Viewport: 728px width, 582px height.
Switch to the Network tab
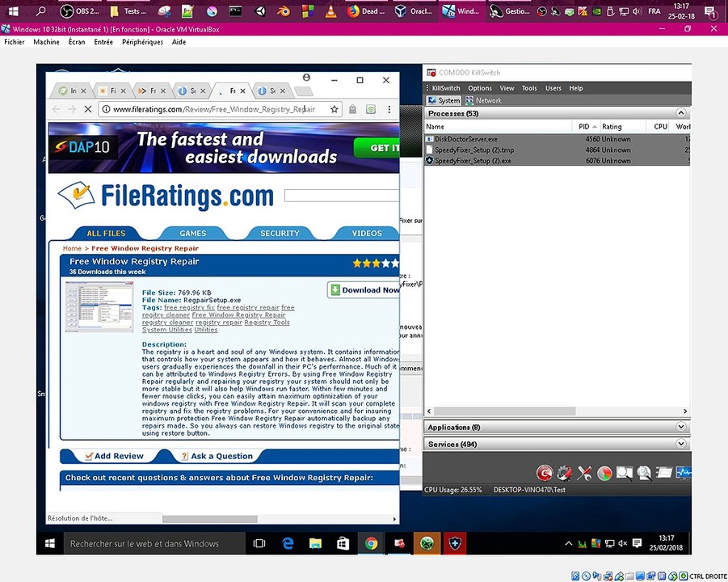pyautogui.click(x=483, y=100)
